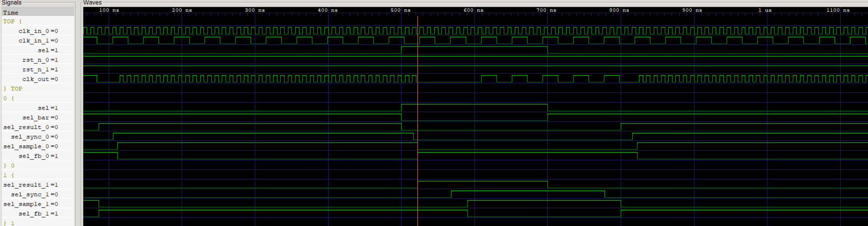The width and height of the screenshot is (868, 226).
Task: Click the 800 ns timeline label
Action: 619,10
